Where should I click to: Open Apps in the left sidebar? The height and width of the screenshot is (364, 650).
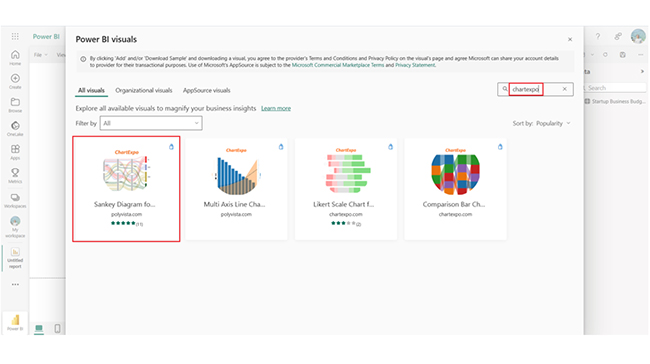(x=15, y=152)
